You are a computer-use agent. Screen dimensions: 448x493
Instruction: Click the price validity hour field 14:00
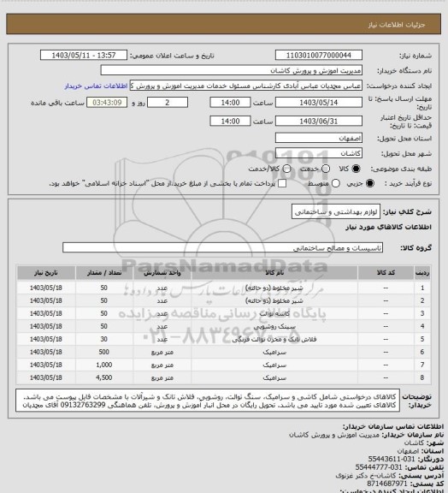230,121
